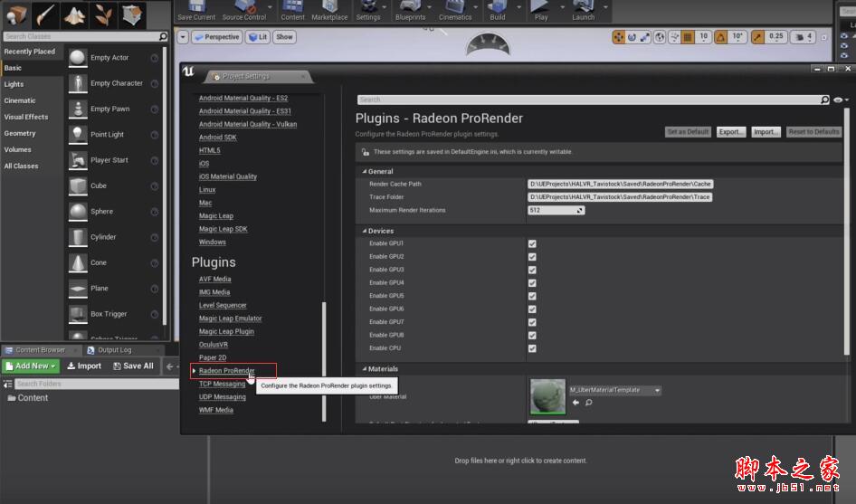Toggle rotation snapping angle icon
Image resolution: width=856 pixels, height=504 pixels.
(x=721, y=36)
